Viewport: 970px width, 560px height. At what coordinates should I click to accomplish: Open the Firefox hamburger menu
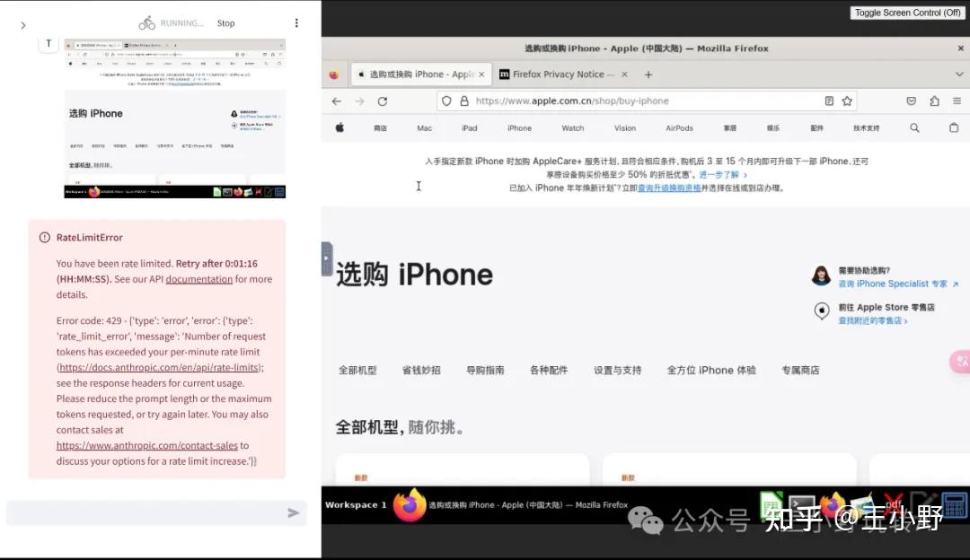pos(957,101)
